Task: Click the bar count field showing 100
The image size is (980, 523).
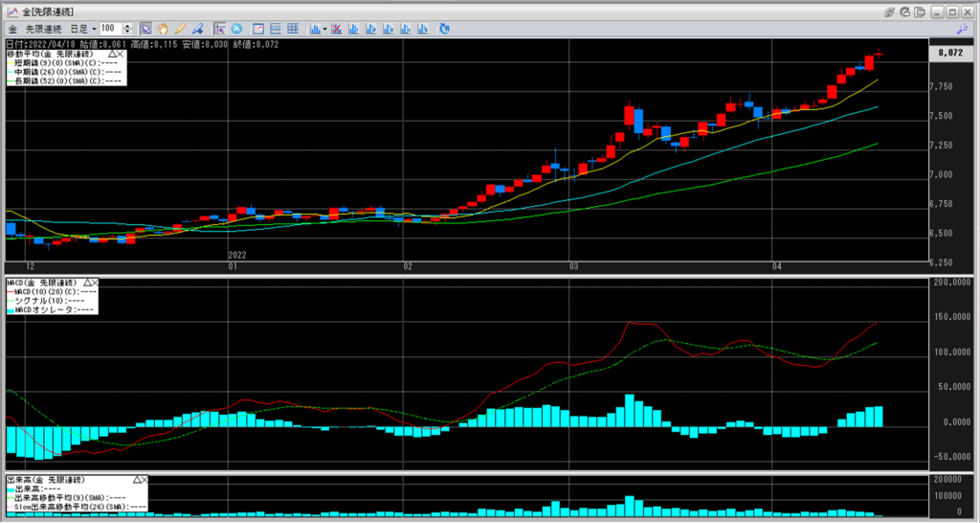Action: point(111,29)
